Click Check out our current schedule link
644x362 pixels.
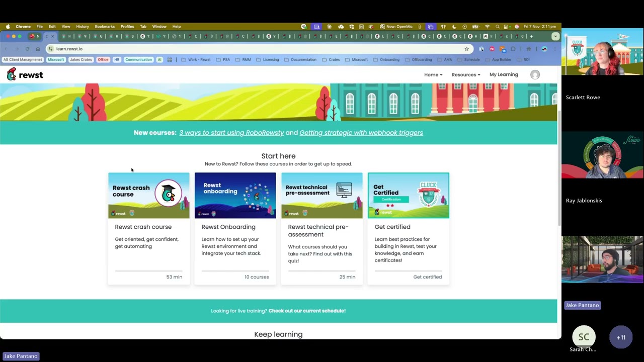click(307, 311)
